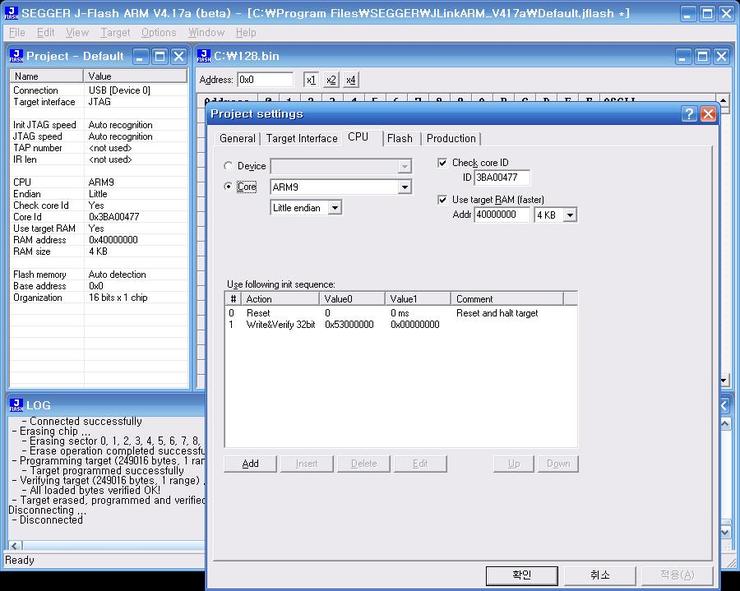Click the Action column header

[280, 299]
